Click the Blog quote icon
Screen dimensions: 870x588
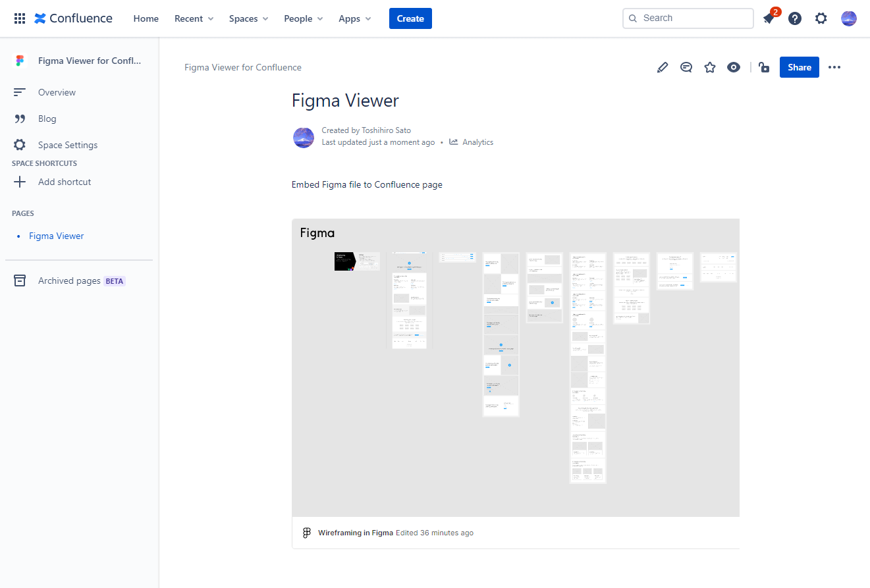click(20, 119)
